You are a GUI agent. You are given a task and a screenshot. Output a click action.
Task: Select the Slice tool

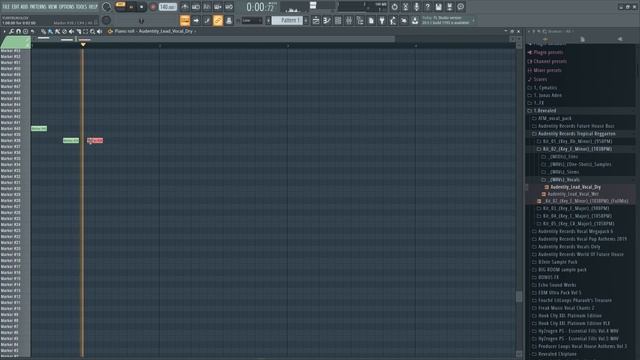79,31
